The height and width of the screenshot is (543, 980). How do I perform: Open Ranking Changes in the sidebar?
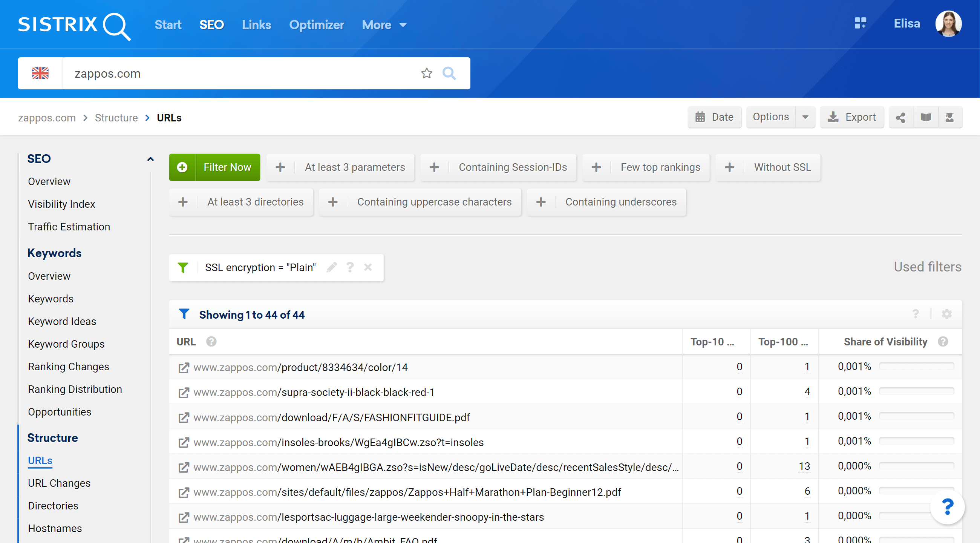click(x=69, y=367)
